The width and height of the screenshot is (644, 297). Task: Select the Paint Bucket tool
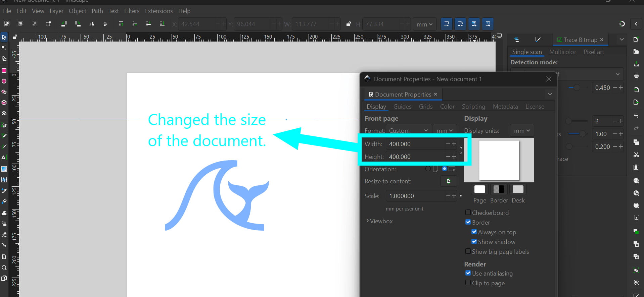click(4, 201)
